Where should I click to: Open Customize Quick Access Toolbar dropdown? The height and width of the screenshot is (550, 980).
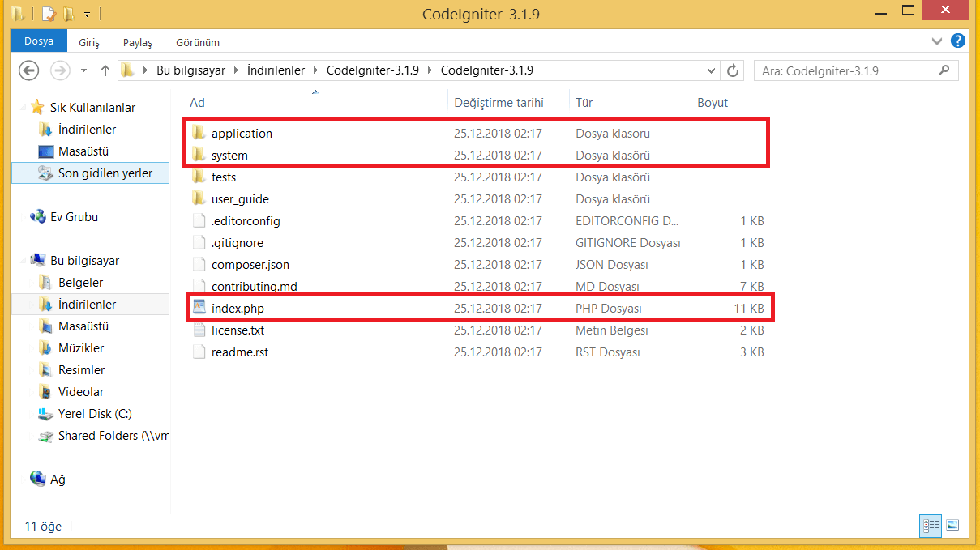(87, 15)
